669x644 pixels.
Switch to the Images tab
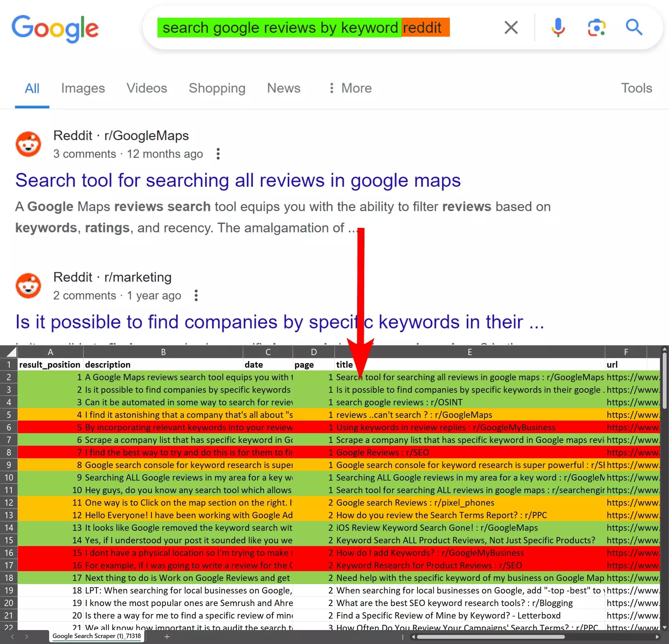pyautogui.click(x=83, y=88)
